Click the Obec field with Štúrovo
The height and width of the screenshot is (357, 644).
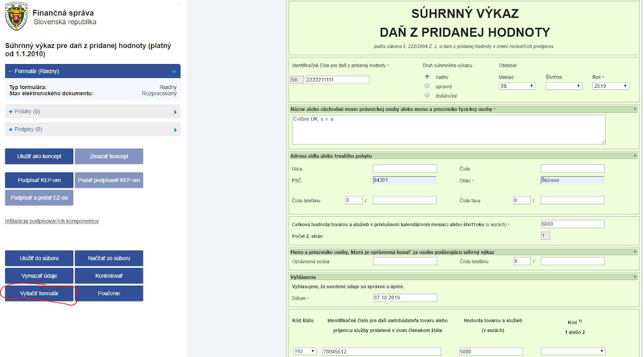pyautogui.click(x=572, y=180)
